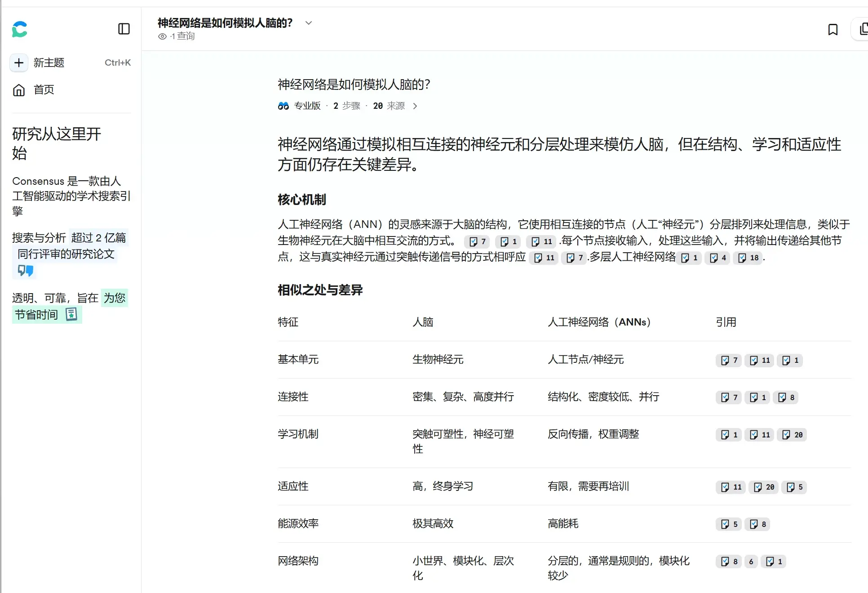Expand the thread title dropdown chevron
The height and width of the screenshot is (593, 868).
pyautogui.click(x=308, y=23)
